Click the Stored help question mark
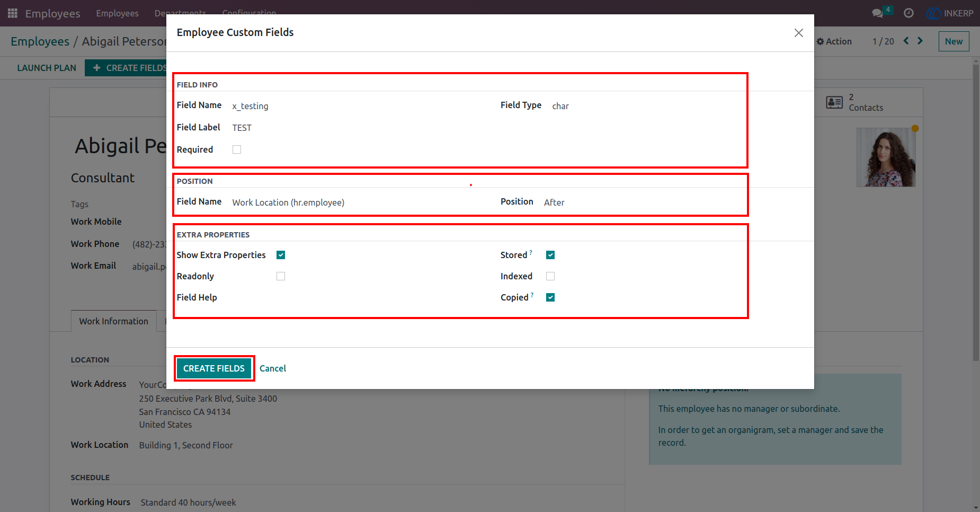 [531, 252]
